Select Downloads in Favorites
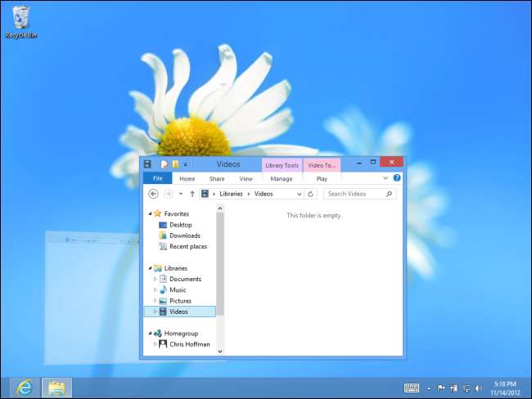This screenshot has width=532, height=399. click(184, 235)
